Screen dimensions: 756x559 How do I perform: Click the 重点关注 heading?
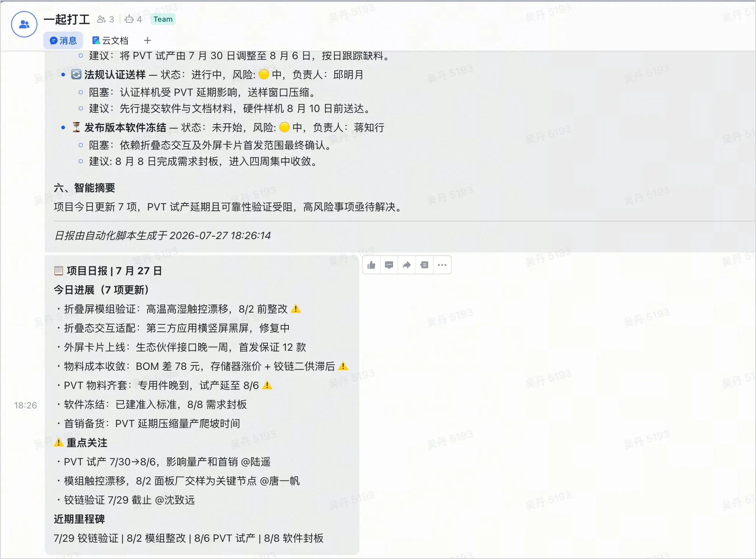(x=81, y=443)
